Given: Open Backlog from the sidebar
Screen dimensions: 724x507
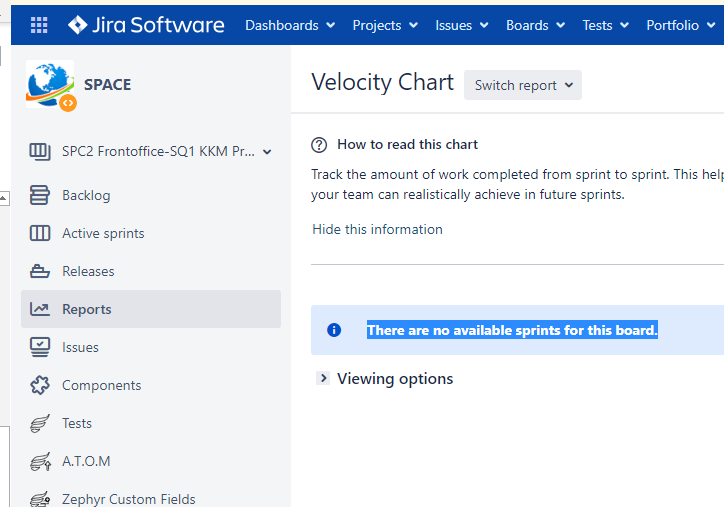Looking at the screenshot, I should tap(86, 195).
